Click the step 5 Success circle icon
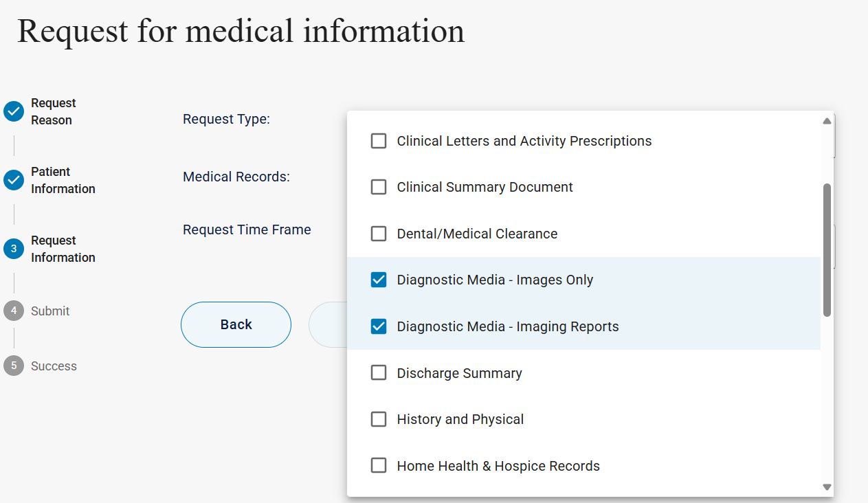The width and height of the screenshot is (868, 503). pos(14,366)
